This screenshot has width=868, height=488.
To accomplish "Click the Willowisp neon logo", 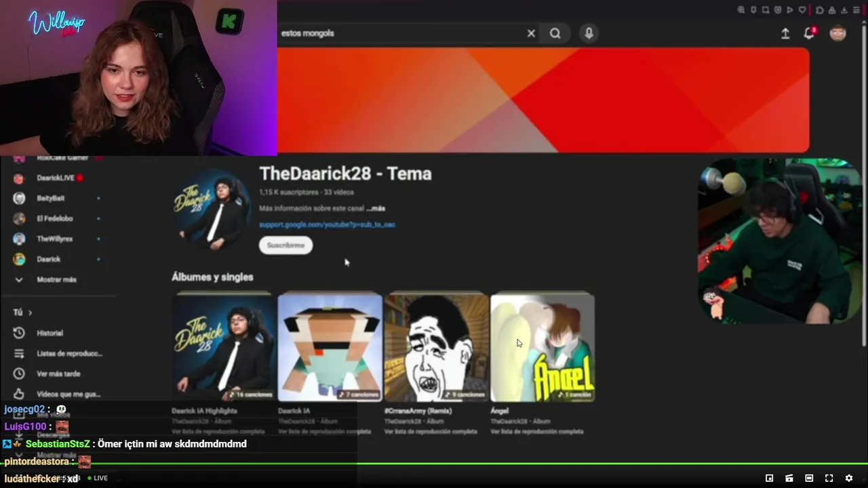I will pos(56,24).
